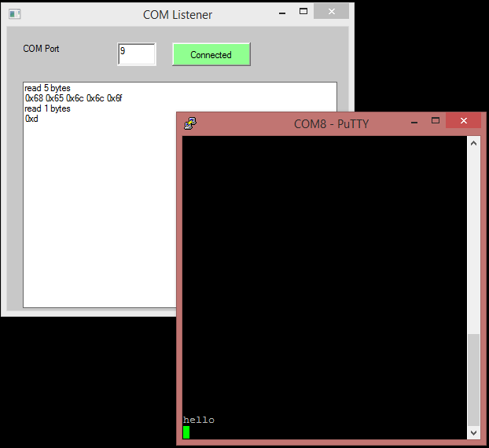Click the green Connected button

(211, 54)
